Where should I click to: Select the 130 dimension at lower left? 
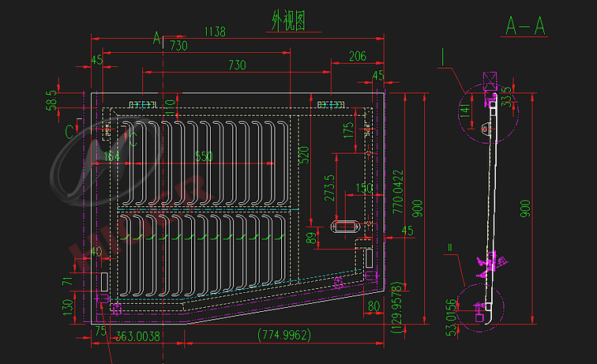pyautogui.click(x=67, y=304)
